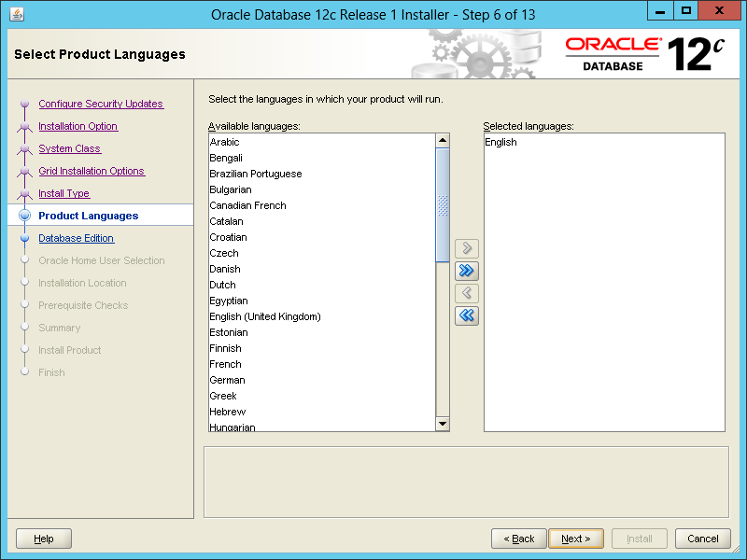Select English (United Kingdom) in the list
This screenshot has width=747, height=560.
(322, 316)
